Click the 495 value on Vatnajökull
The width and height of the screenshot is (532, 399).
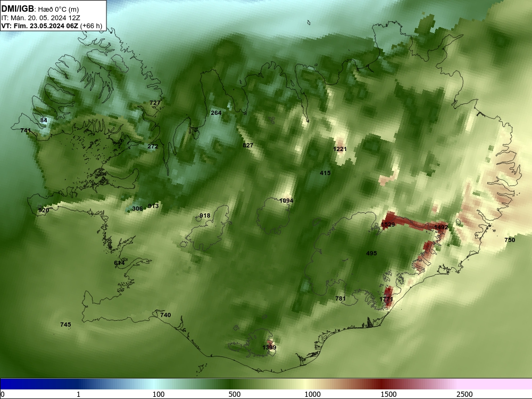pyautogui.click(x=371, y=253)
